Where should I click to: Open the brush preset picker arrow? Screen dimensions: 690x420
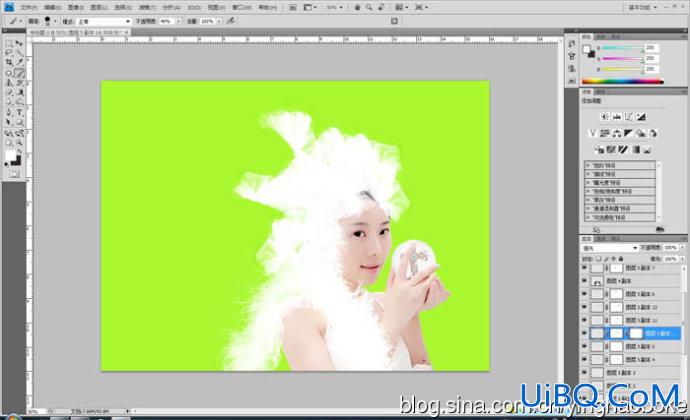[x=55, y=21]
